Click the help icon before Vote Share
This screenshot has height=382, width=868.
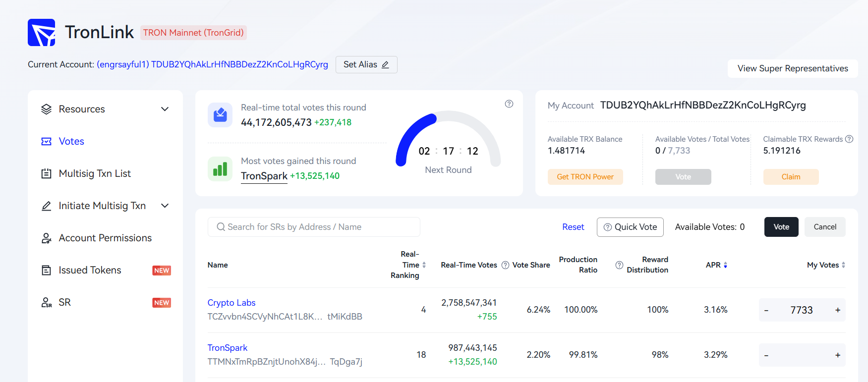pyautogui.click(x=505, y=265)
